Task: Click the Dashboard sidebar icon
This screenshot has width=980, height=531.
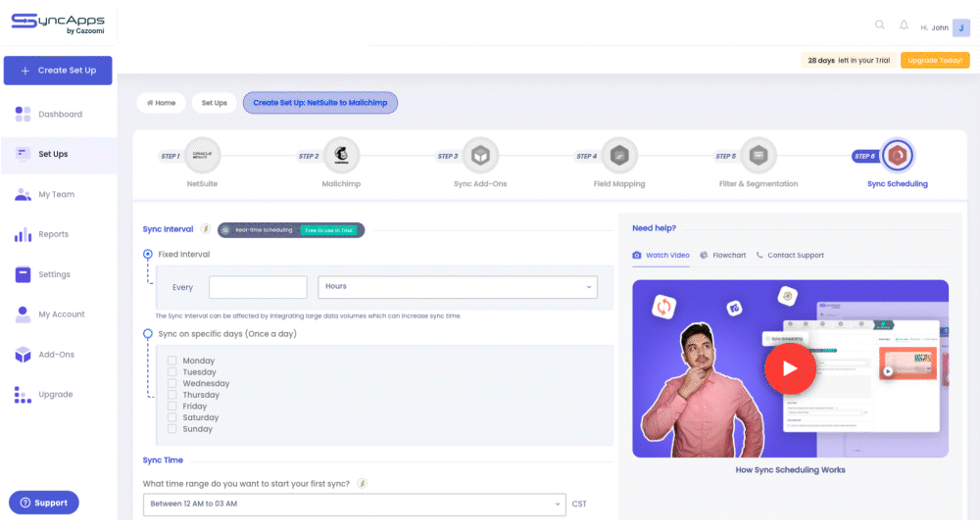Action: tap(24, 114)
